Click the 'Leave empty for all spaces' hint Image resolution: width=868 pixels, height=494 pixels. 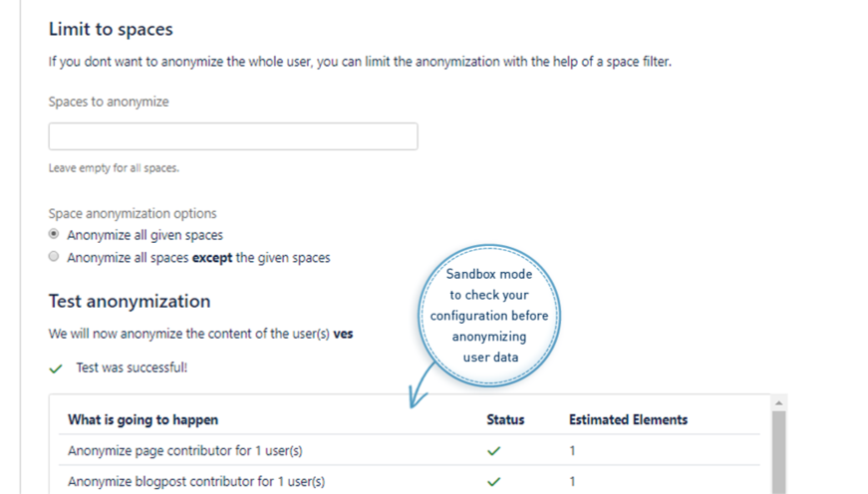114,168
